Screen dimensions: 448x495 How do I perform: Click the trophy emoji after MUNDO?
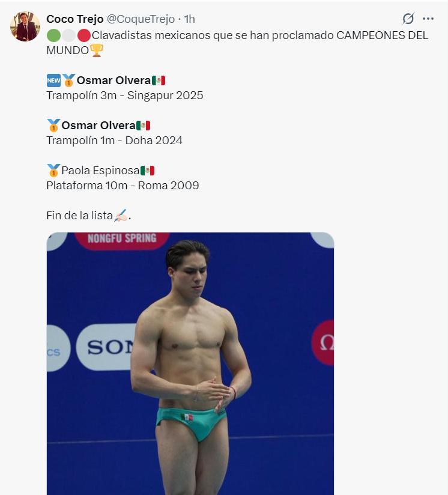pos(97,50)
